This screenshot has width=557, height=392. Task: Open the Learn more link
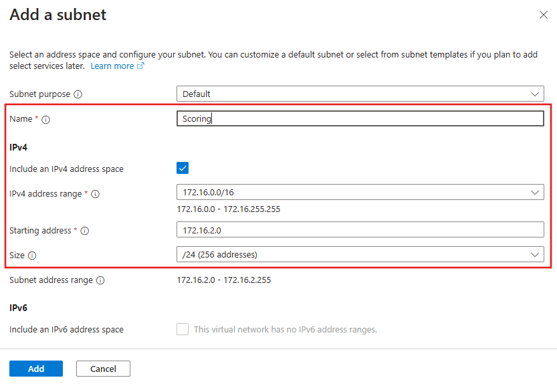[x=112, y=66]
